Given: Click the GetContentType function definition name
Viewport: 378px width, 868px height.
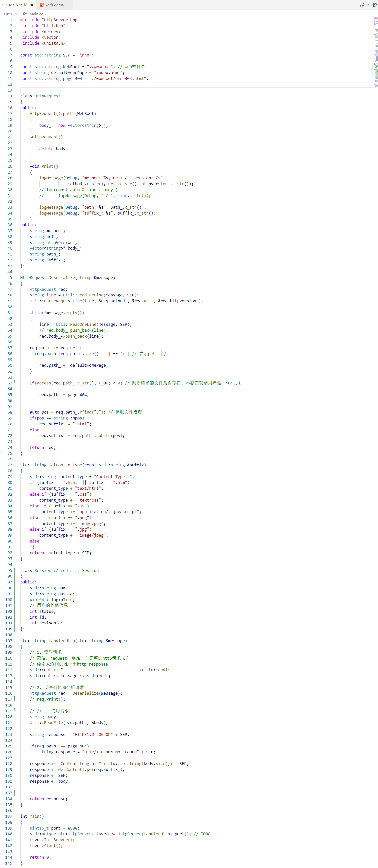Looking at the screenshot, I should pyautogui.click(x=65, y=465).
